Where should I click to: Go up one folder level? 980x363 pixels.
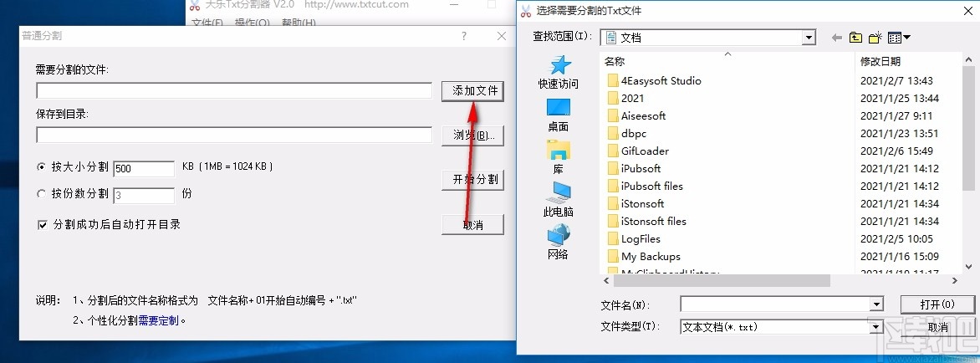pos(855,38)
